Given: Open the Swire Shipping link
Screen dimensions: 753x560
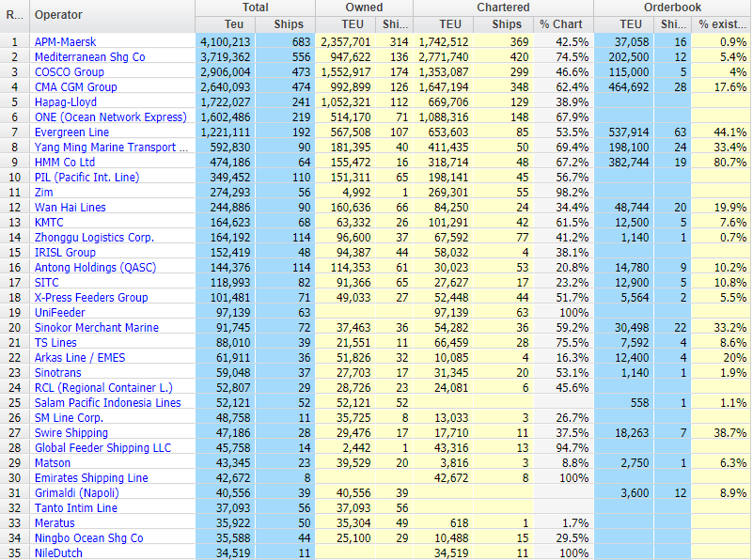Looking at the screenshot, I should coord(71,433).
